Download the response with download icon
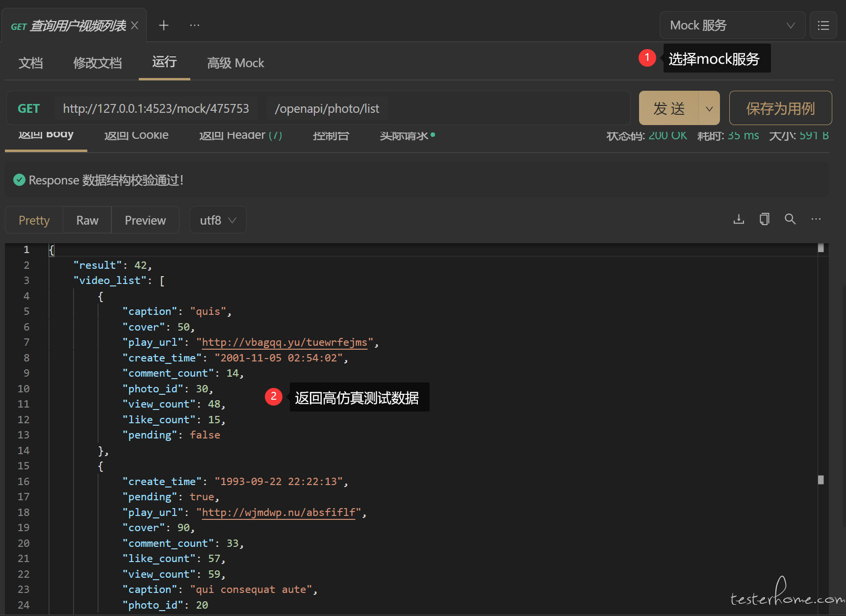This screenshot has height=616, width=846. pos(739,219)
